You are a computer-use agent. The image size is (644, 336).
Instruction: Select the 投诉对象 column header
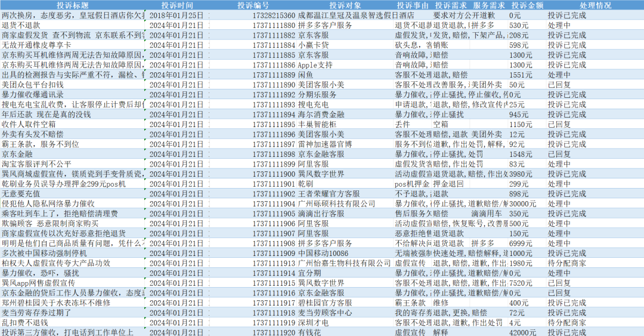[x=345, y=5]
